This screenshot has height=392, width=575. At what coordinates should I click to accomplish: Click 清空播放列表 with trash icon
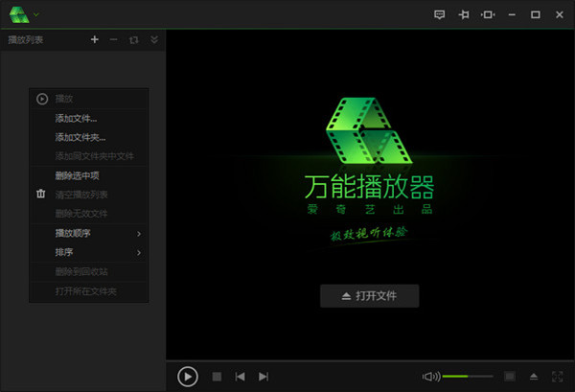point(89,195)
